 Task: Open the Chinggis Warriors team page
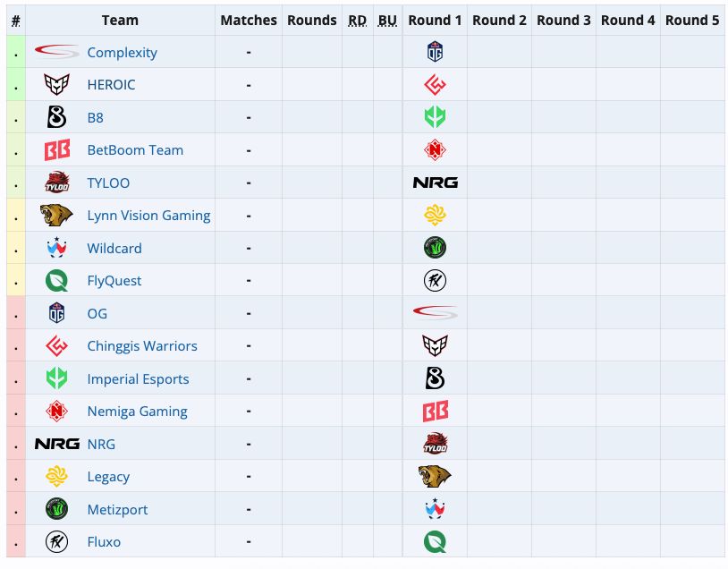142,346
